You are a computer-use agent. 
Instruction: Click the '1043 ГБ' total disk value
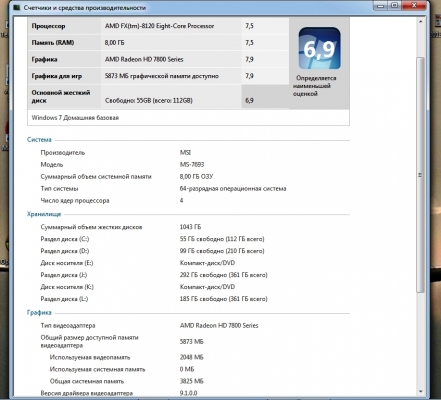[x=190, y=227]
